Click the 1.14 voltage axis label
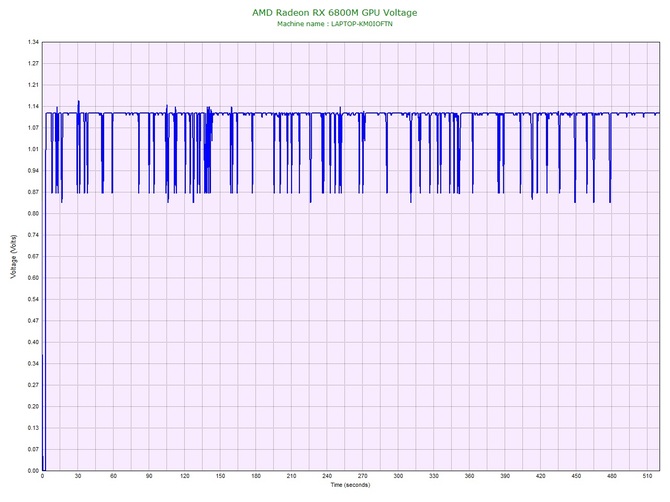Viewport: 670px width, 502px height. (x=33, y=106)
